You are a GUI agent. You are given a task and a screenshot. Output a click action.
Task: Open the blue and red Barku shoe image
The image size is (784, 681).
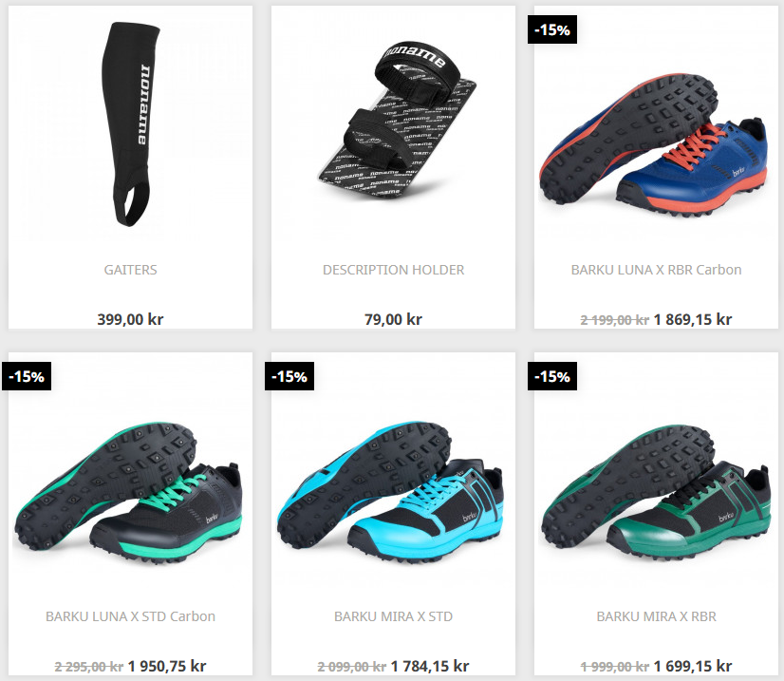(x=654, y=145)
